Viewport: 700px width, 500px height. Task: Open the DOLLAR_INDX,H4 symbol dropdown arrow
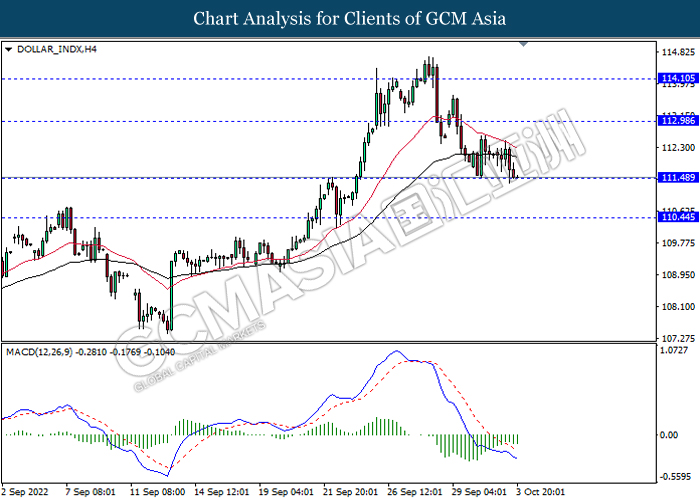point(8,50)
